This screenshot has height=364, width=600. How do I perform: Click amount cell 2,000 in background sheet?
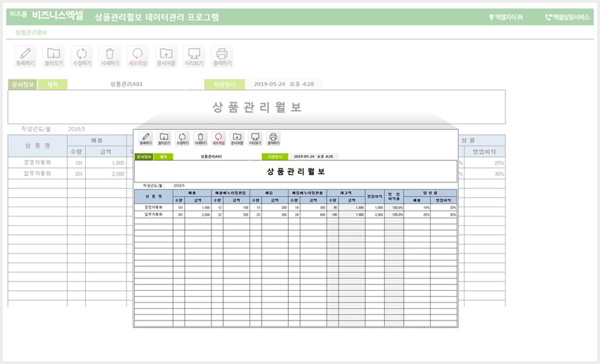[x=106, y=174]
